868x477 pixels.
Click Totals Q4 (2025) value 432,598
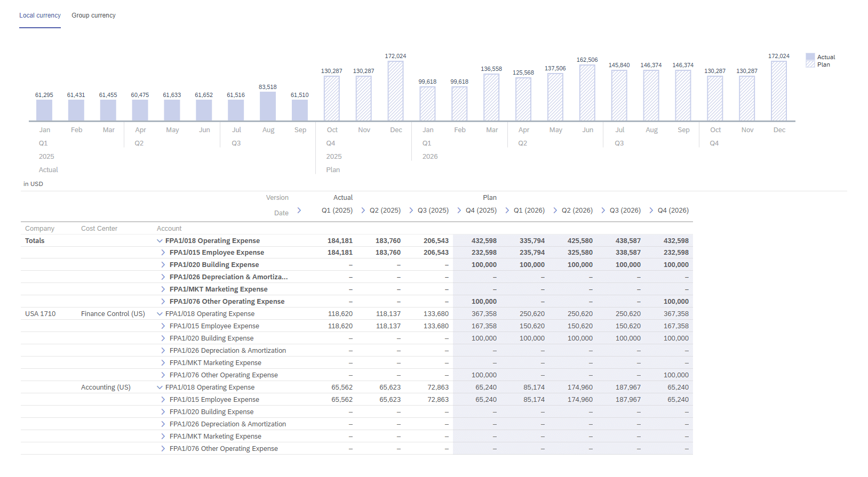tap(484, 241)
